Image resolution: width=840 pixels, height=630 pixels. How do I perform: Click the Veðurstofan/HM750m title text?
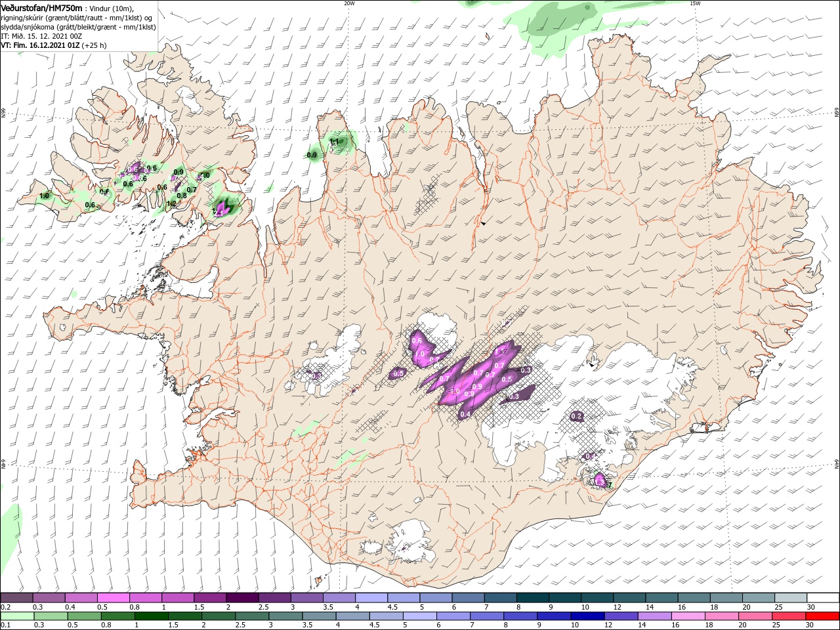tap(43, 8)
